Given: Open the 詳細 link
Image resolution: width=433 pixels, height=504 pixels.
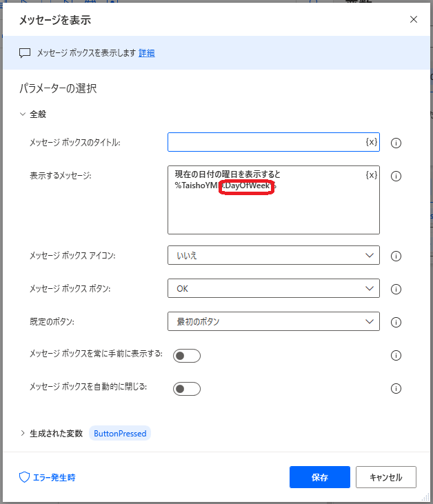Looking at the screenshot, I should click(x=147, y=53).
